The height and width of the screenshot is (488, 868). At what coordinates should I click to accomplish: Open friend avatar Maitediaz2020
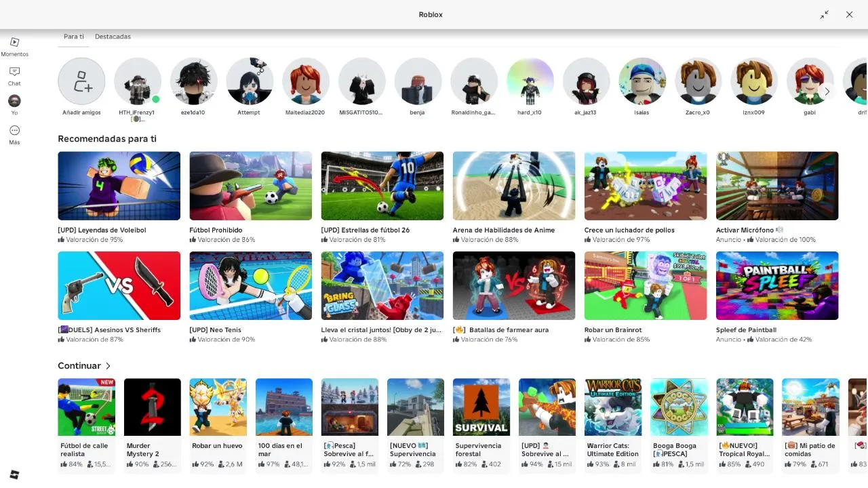(x=306, y=81)
